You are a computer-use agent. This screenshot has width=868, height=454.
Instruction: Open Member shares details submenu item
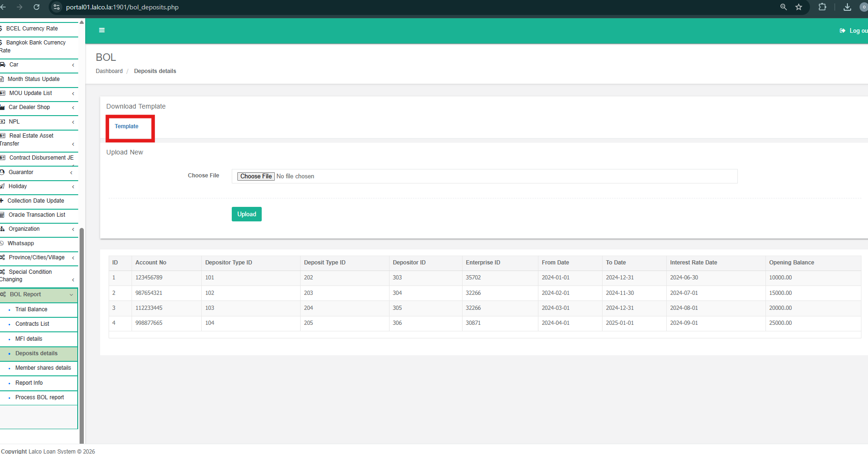click(43, 368)
